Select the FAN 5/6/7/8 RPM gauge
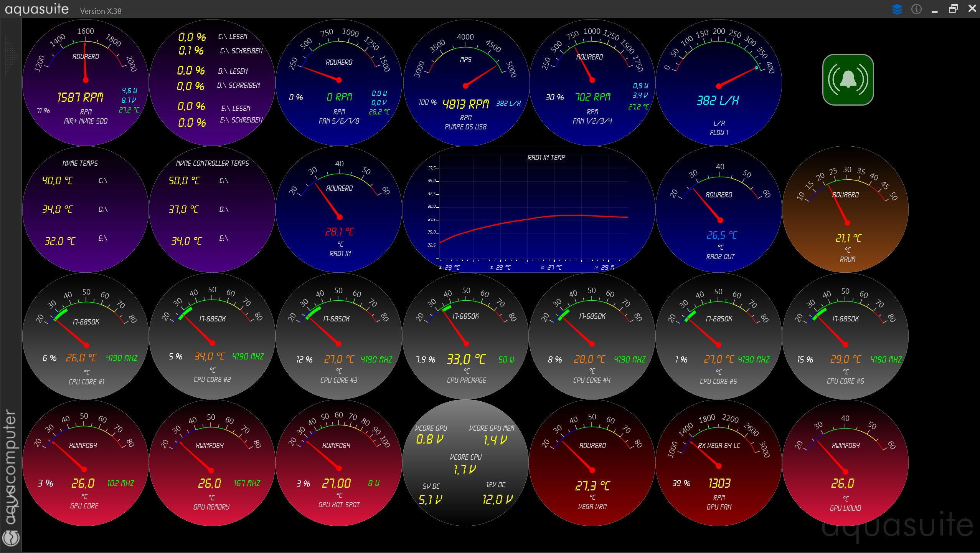980x553 pixels. (x=339, y=83)
